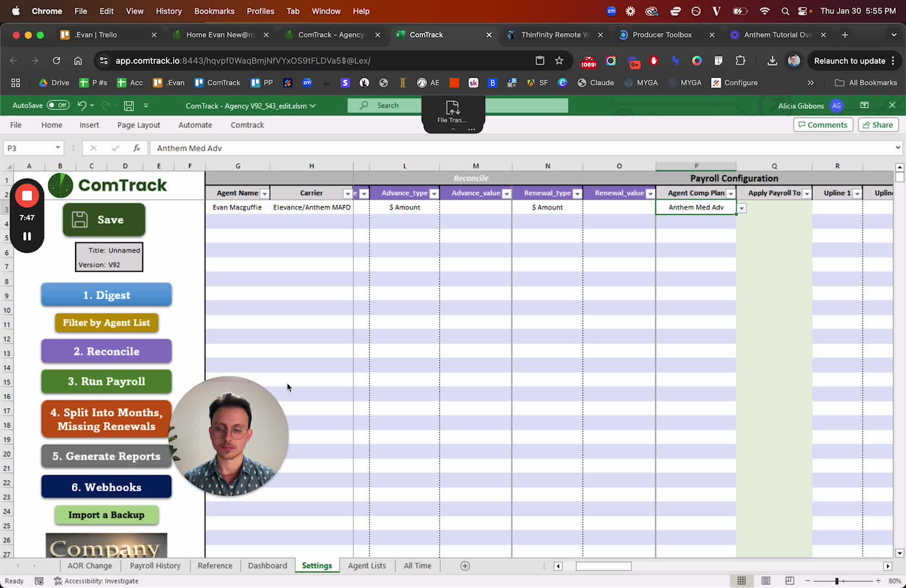Pause the recording timer
906x588 pixels.
[x=27, y=236]
